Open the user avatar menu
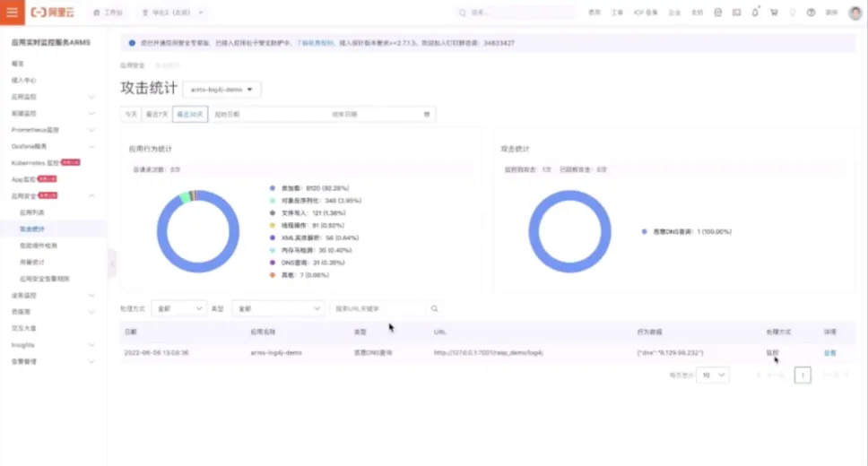 coord(855,13)
